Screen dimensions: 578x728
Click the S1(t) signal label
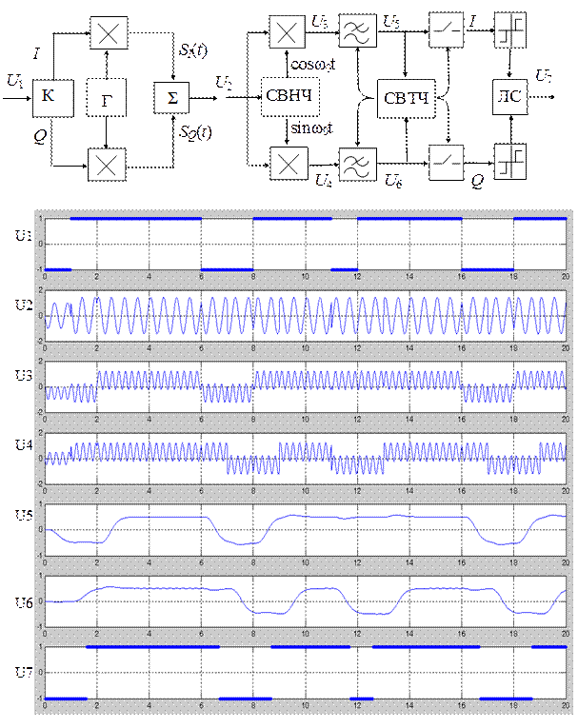pyautogui.click(x=192, y=50)
